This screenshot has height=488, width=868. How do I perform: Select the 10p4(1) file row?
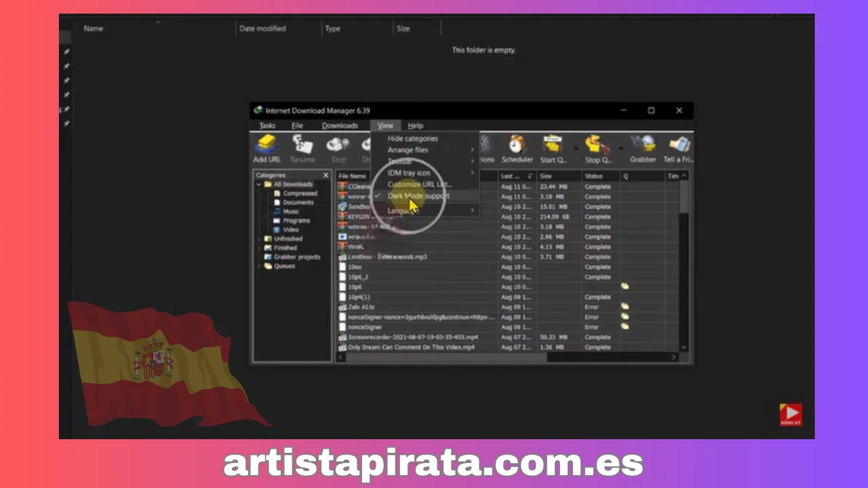tap(507, 297)
